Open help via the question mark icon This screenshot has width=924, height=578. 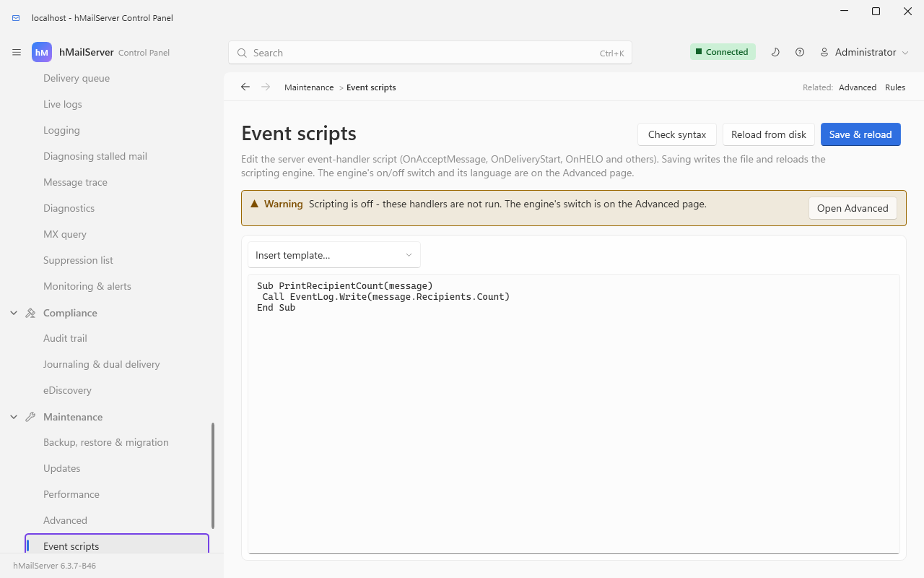click(x=800, y=52)
